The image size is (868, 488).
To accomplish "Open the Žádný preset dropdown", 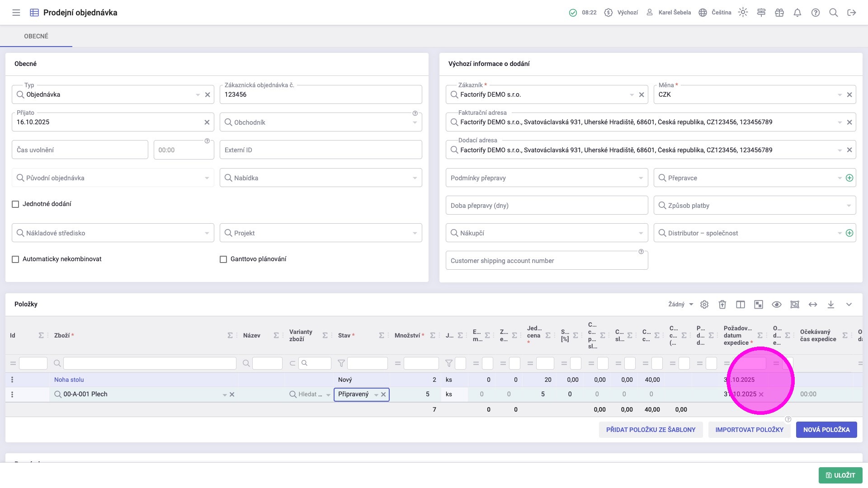I will [x=680, y=305].
